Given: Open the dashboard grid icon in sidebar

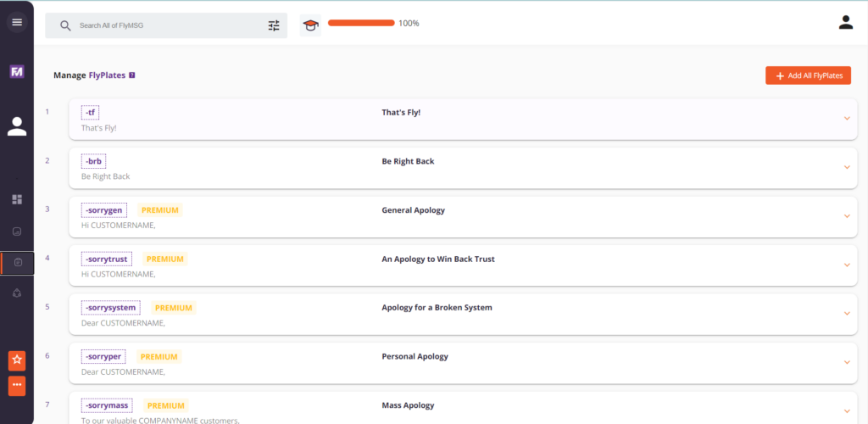Looking at the screenshot, I should click(17, 199).
